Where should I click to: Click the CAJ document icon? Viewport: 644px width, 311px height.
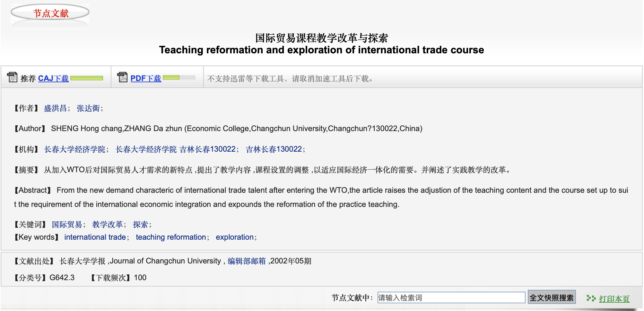pyautogui.click(x=12, y=77)
